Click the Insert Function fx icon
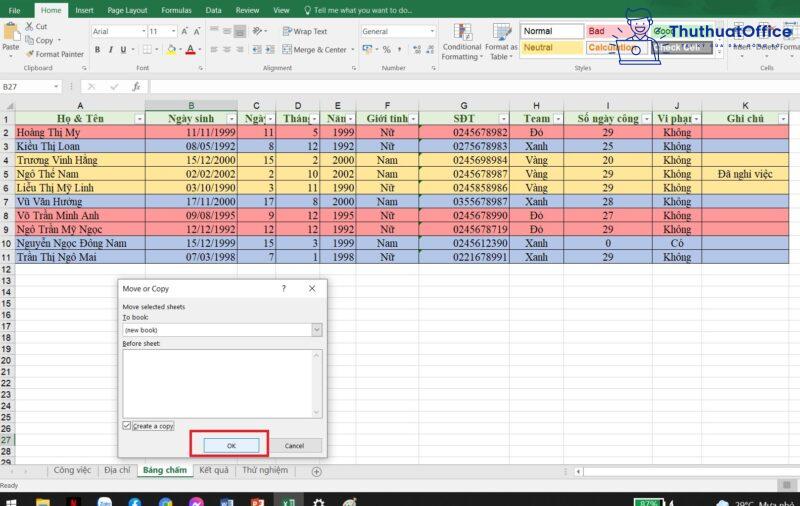Viewport: 800px width, 506px height. [136, 87]
